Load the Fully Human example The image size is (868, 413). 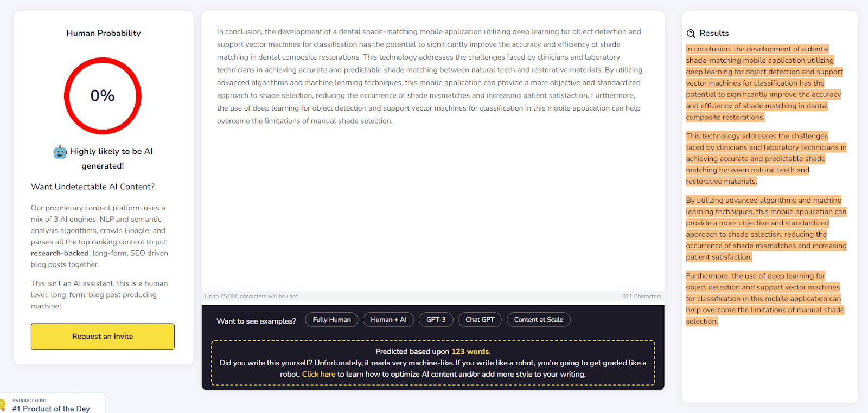point(331,320)
